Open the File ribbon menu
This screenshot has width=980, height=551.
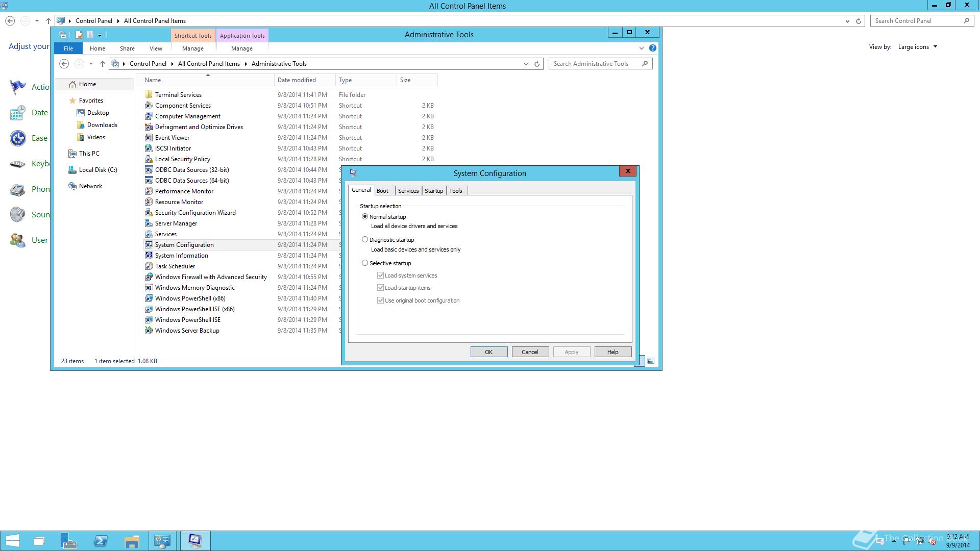(x=68, y=48)
